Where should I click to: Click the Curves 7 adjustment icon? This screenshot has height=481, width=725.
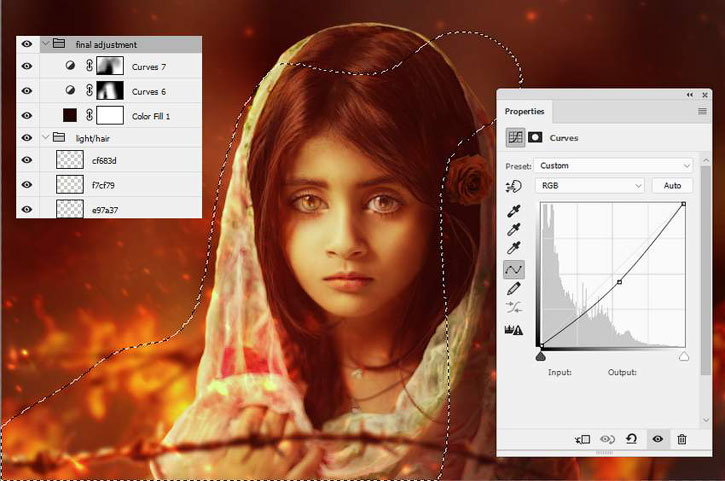tap(70, 66)
